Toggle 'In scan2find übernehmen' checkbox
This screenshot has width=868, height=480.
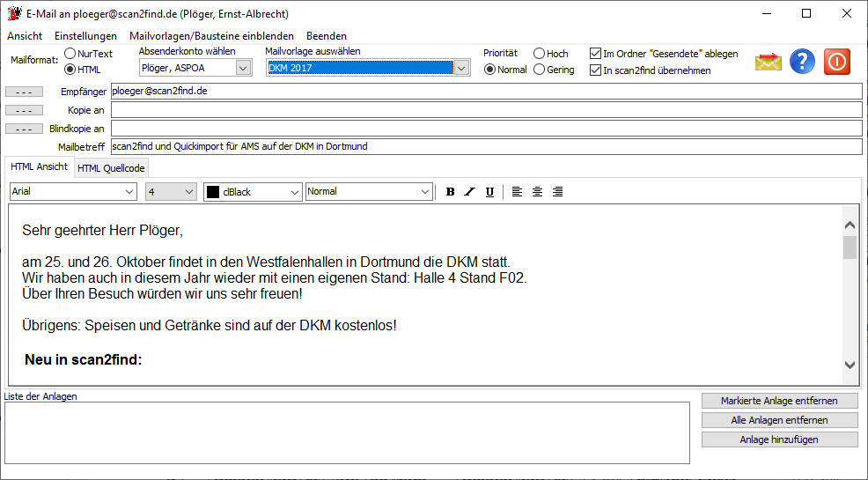tap(596, 70)
